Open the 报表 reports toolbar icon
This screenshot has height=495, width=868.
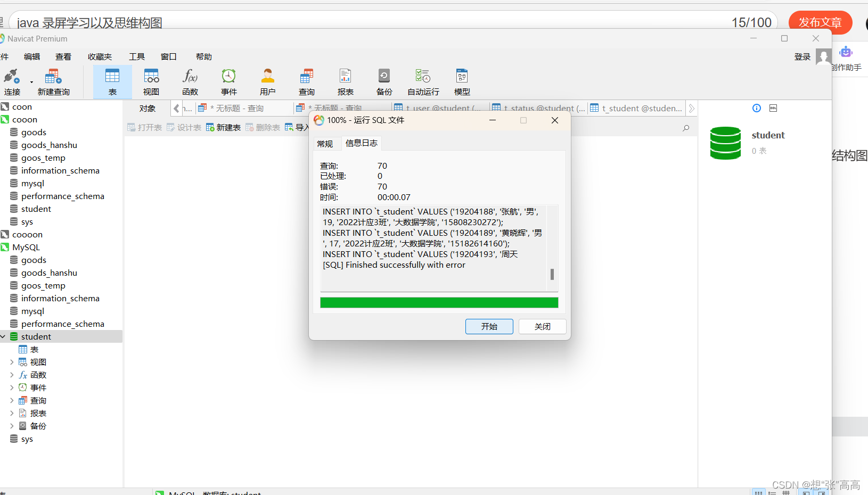tap(346, 82)
